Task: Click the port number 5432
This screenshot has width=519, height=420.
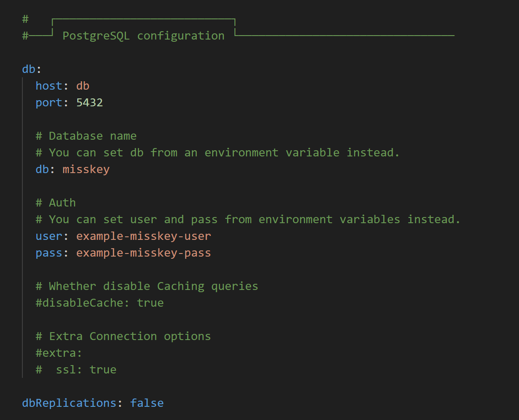Action: [89, 102]
